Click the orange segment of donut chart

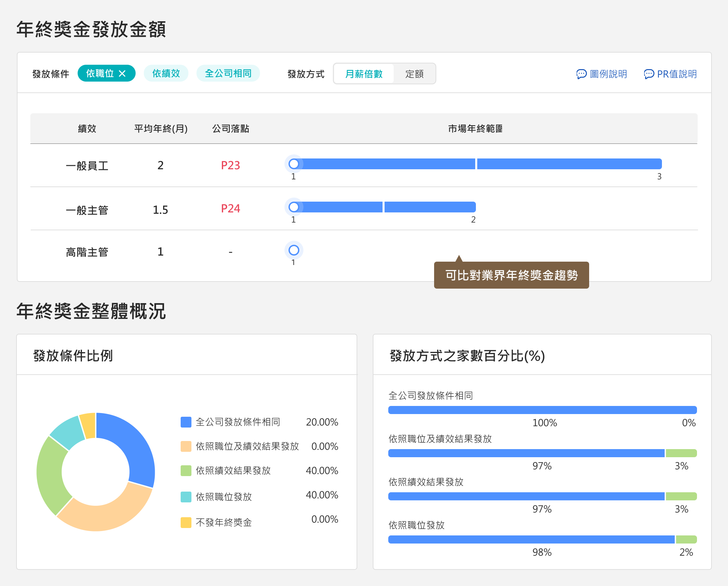pyautogui.click(x=108, y=516)
